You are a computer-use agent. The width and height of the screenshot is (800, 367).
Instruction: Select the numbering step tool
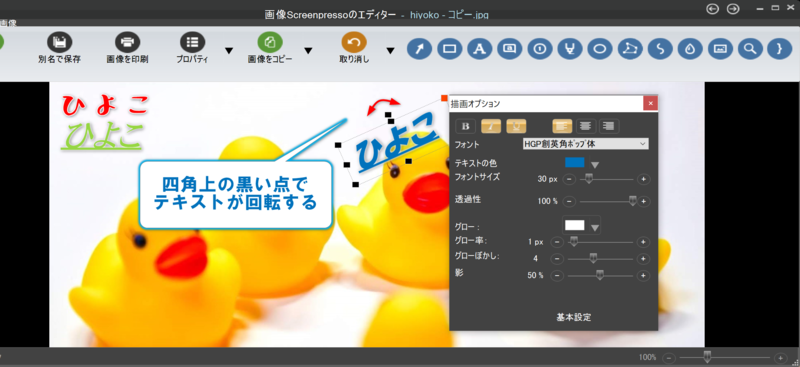[x=540, y=49]
